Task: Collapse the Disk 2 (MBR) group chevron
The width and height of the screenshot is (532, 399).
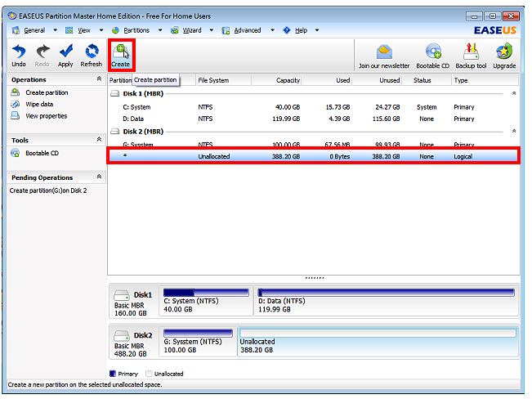Action: coord(514,131)
